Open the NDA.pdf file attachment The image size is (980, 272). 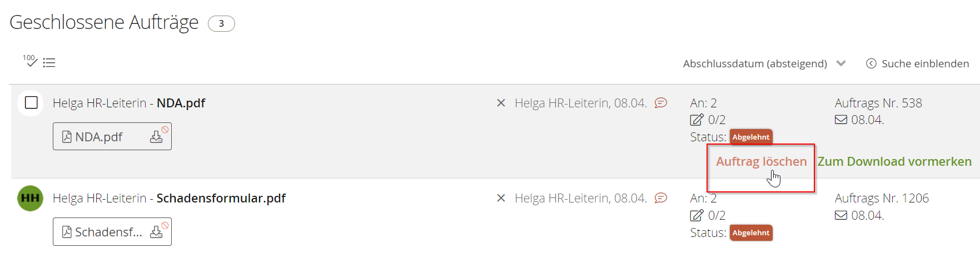pos(99,137)
